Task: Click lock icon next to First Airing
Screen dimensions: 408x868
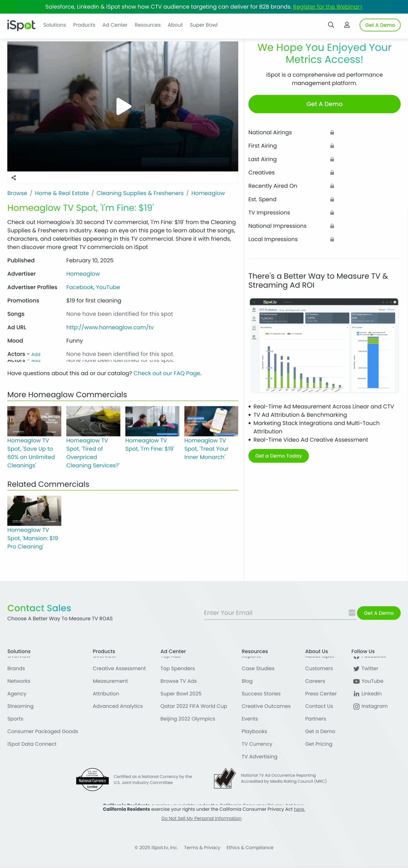Action: pos(332,146)
